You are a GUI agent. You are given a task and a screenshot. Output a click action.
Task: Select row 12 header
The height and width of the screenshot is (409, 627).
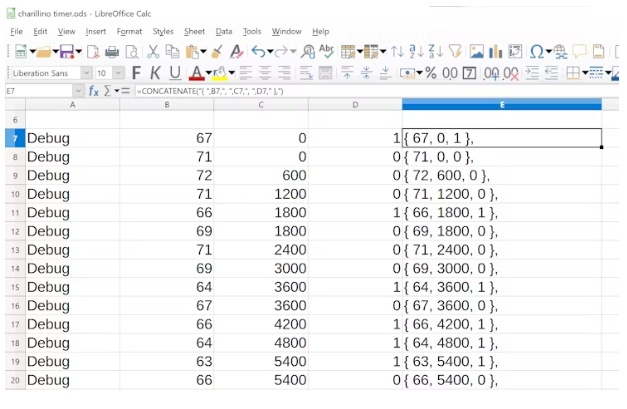tap(14, 231)
